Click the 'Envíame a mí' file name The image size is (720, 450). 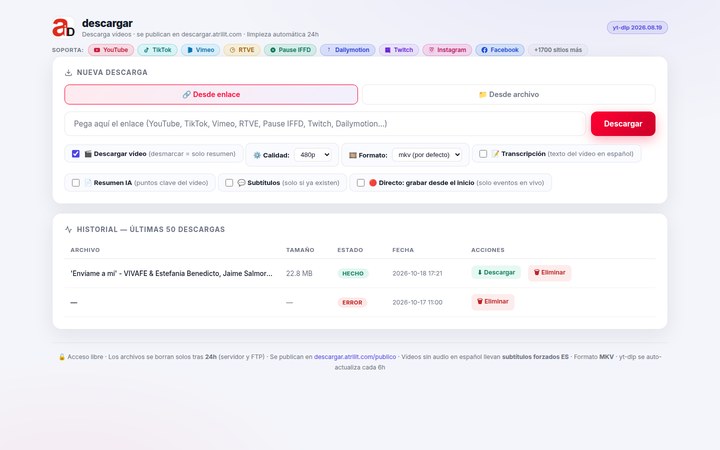pos(171,273)
